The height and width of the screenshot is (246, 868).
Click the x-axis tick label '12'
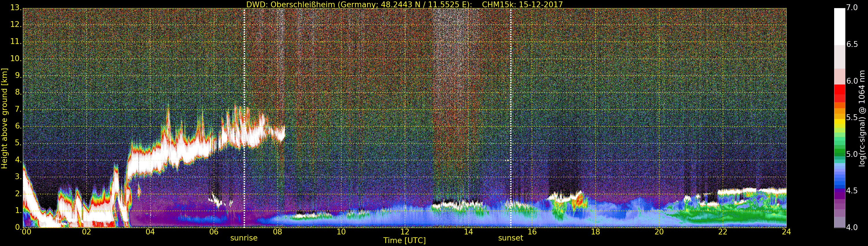(x=405, y=232)
